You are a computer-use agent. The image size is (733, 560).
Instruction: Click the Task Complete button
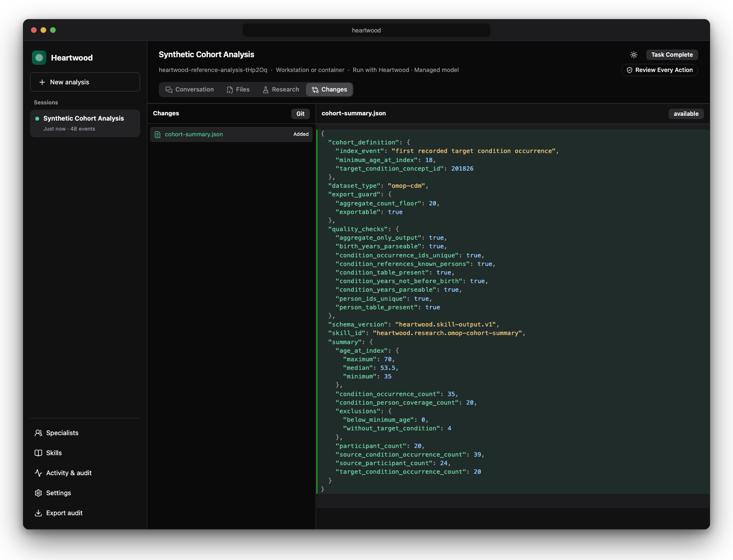[x=672, y=55]
